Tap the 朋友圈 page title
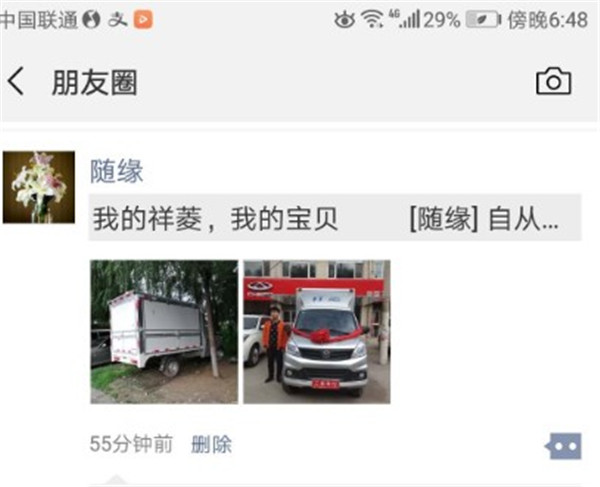Viewport: 600px width, 487px height. point(95,82)
